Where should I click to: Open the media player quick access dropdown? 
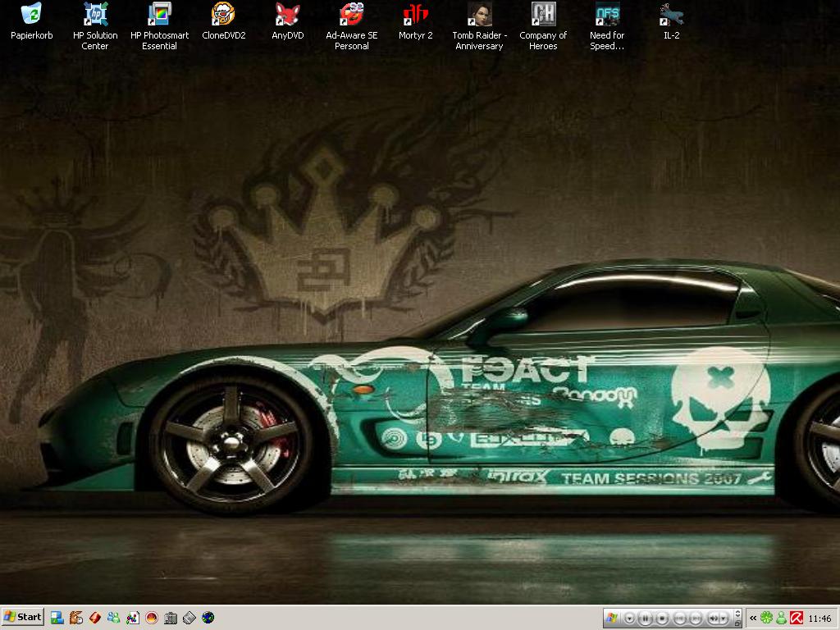[x=630, y=619]
